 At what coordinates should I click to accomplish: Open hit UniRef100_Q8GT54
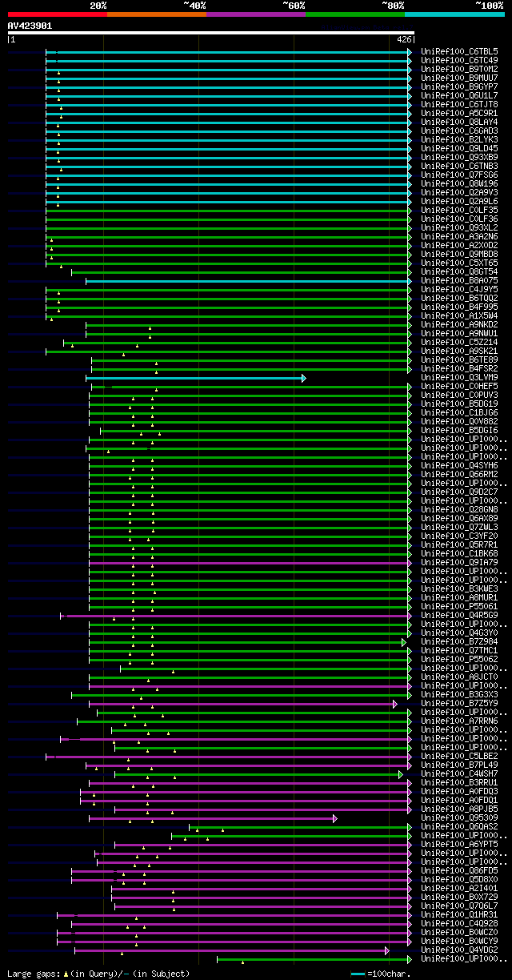tap(460, 272)
